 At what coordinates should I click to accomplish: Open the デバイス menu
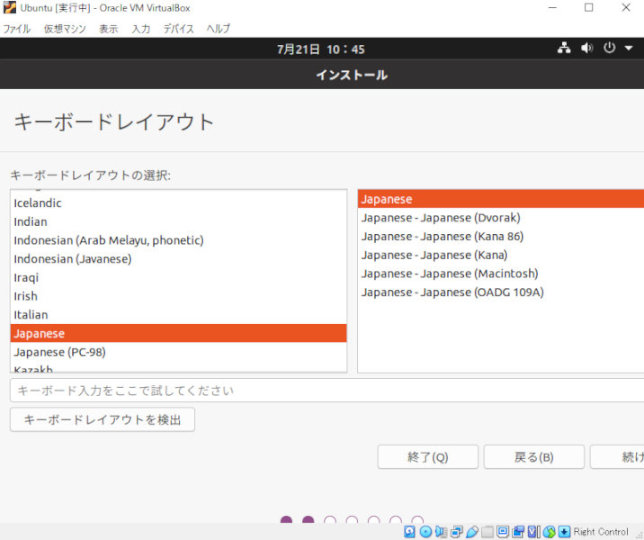click(178, 29)
